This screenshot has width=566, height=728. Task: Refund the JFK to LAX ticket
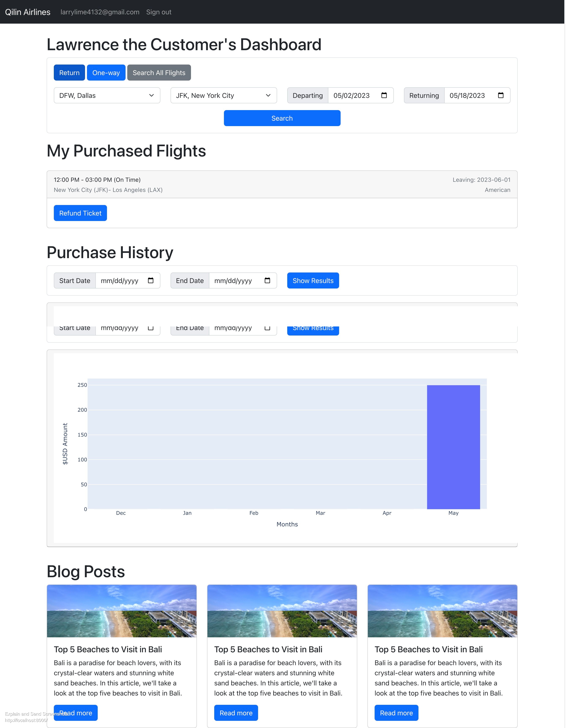tap(80, 213)
